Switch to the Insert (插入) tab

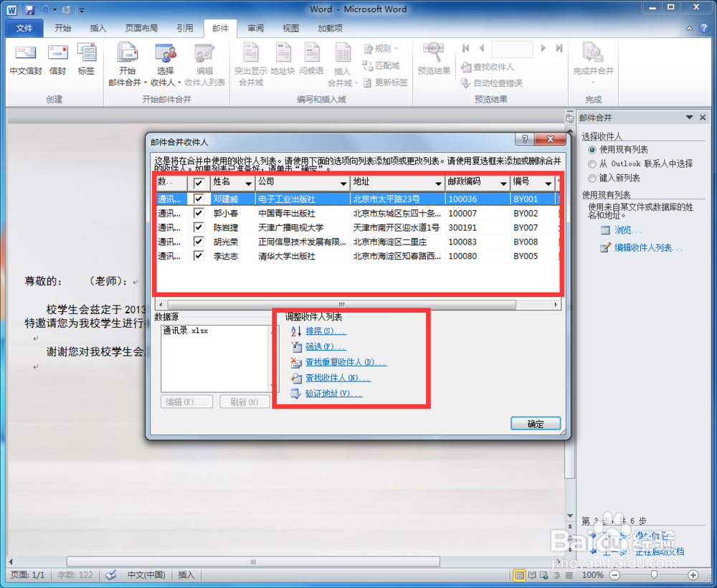tap(98, 29)
